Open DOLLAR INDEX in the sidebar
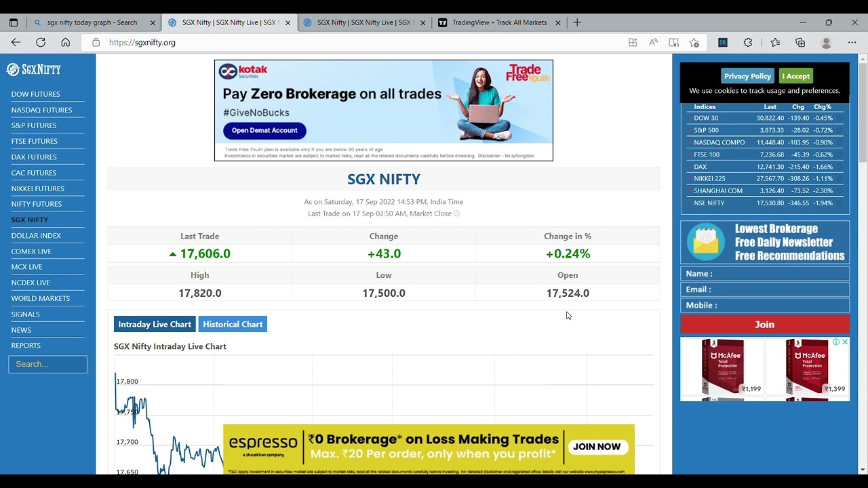This screenshot has height=488, width=868. tap(36, 236)
